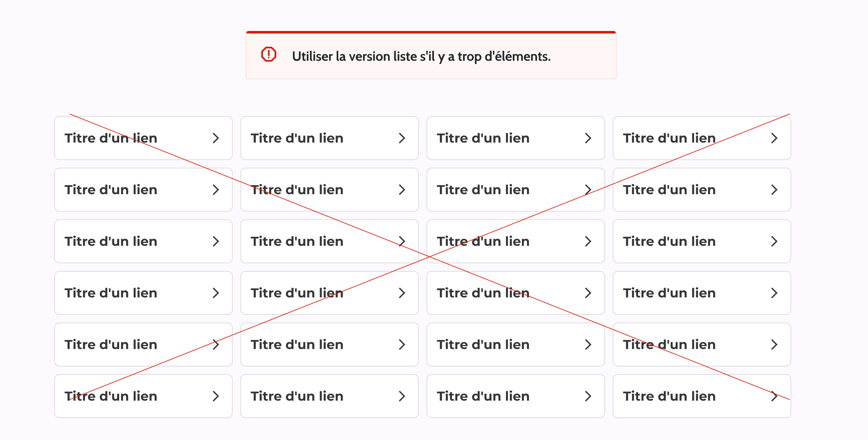Open the "Titre d'un lien" card in row six, column three
This screenshot has height=440, width=868.
[x=483, y=396]
